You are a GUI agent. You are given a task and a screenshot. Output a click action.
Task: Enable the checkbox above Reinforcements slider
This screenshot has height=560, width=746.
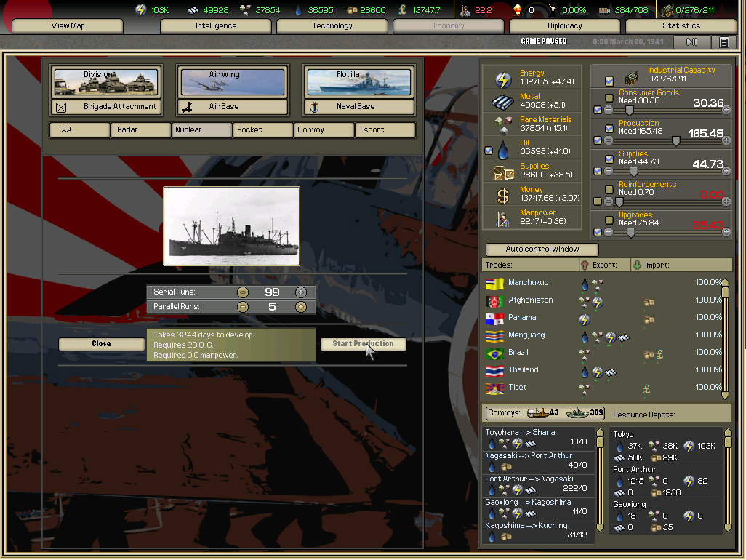point(609,190)
